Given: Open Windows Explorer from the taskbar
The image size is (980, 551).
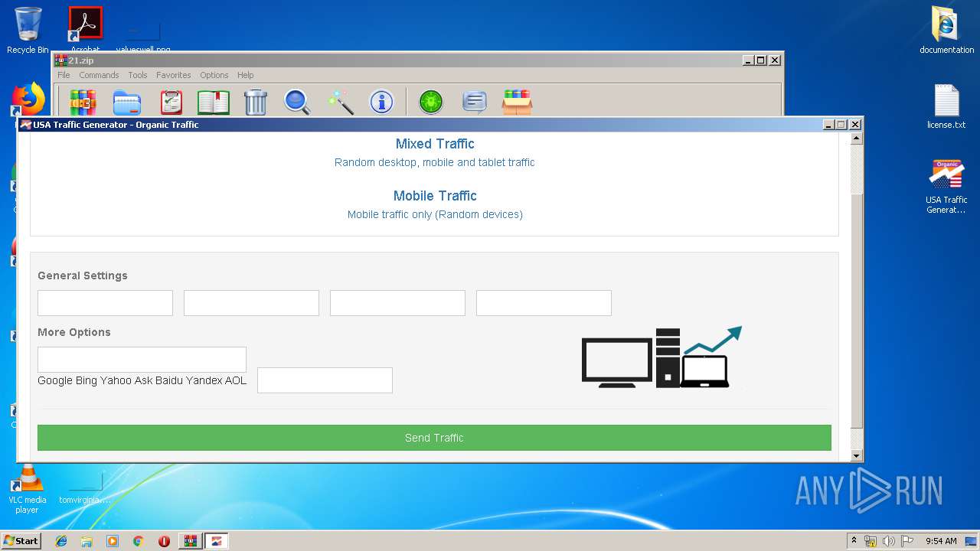Looking at the screenshot, I should coord(87,541).
